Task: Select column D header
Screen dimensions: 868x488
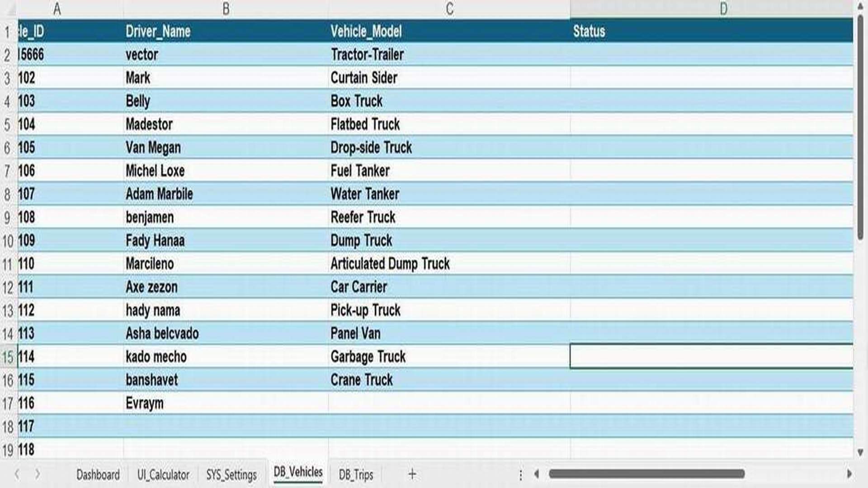Action: pos(723,9)
